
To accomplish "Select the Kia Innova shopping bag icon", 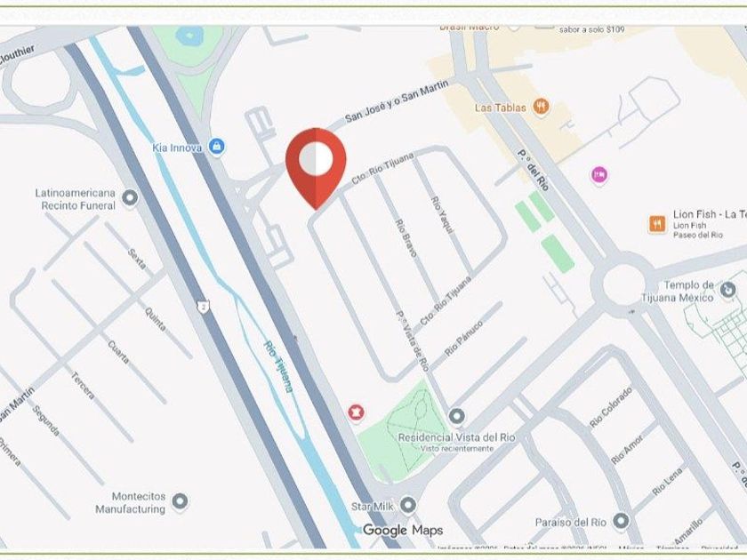I will [x=216, y=147].
